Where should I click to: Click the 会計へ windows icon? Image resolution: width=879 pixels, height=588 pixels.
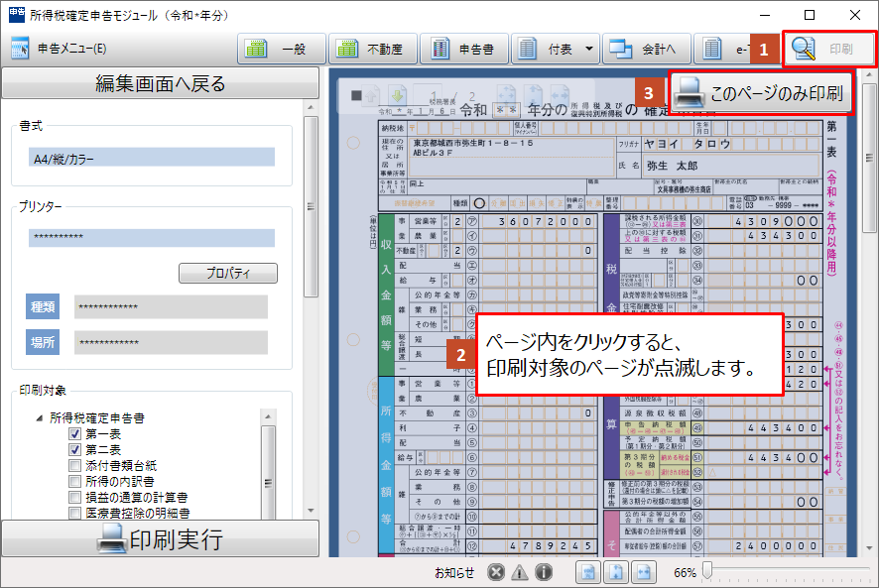[x=621, y=49]
